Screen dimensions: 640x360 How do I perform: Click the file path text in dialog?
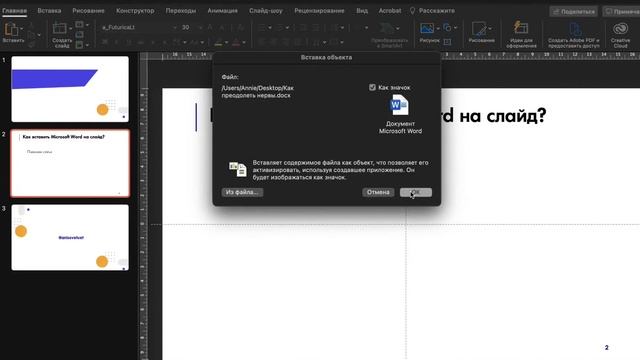coord(258,91)
